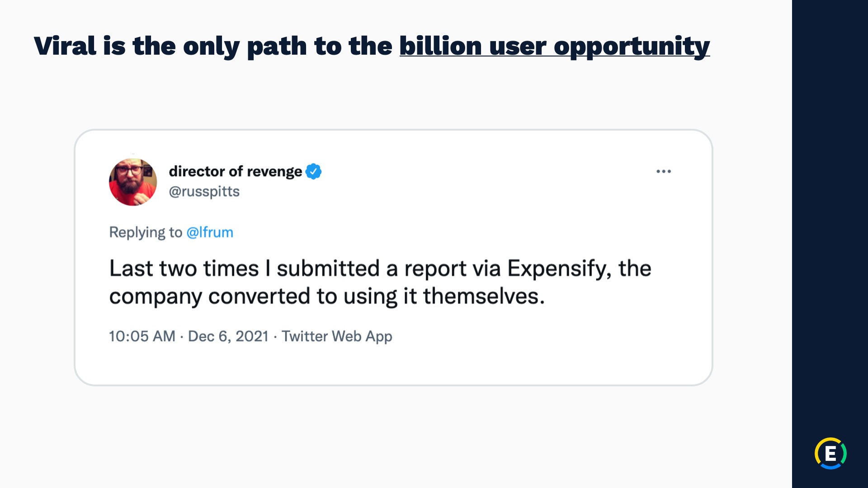Viewport: 868px width, 488px height.
Task: Open the @lfrum mention link
Action: tap(210, 232)
